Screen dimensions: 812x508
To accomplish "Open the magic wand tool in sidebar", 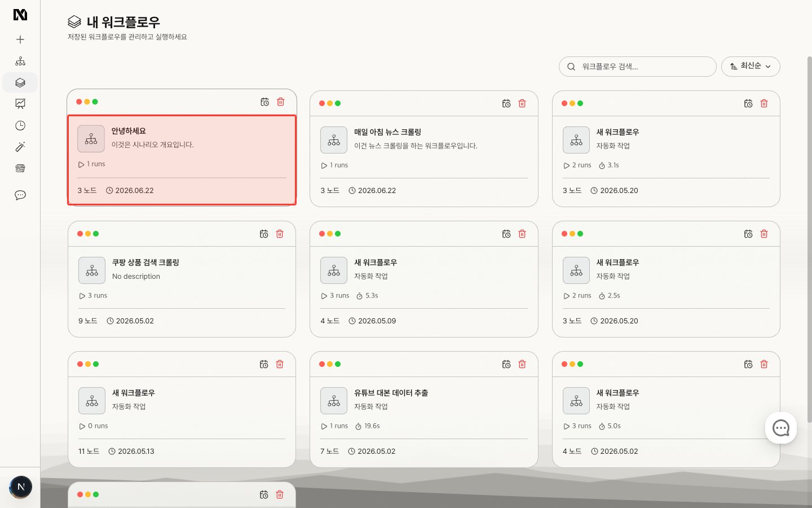I will tap(20, 147).
